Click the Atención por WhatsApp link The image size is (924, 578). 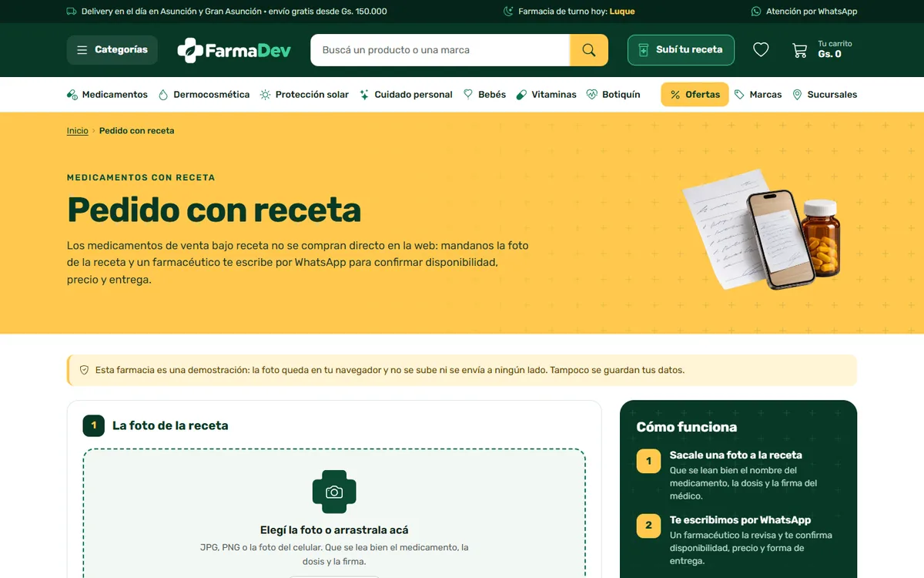[x=804, y=12]
